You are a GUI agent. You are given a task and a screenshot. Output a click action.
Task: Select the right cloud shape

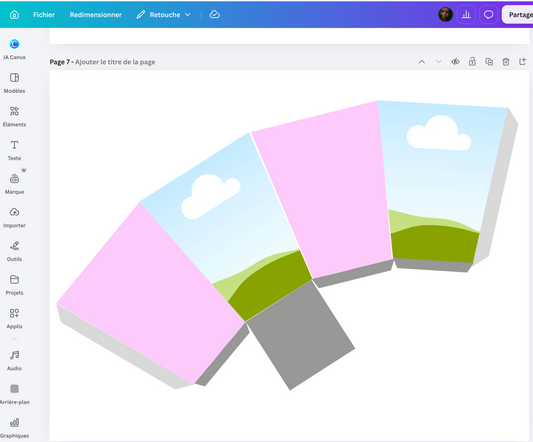pos(439,133)
